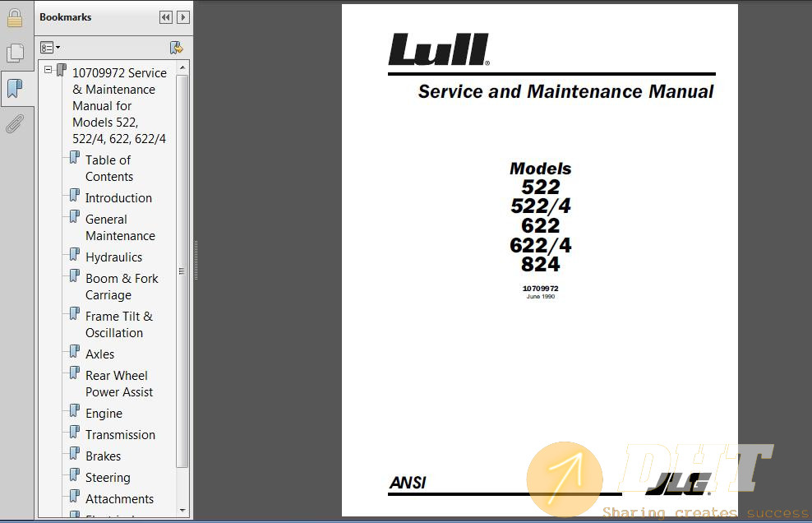Click the '824' model number on the page
The width and height of the screenshot is (812, 523).
(x=541, y=264)
